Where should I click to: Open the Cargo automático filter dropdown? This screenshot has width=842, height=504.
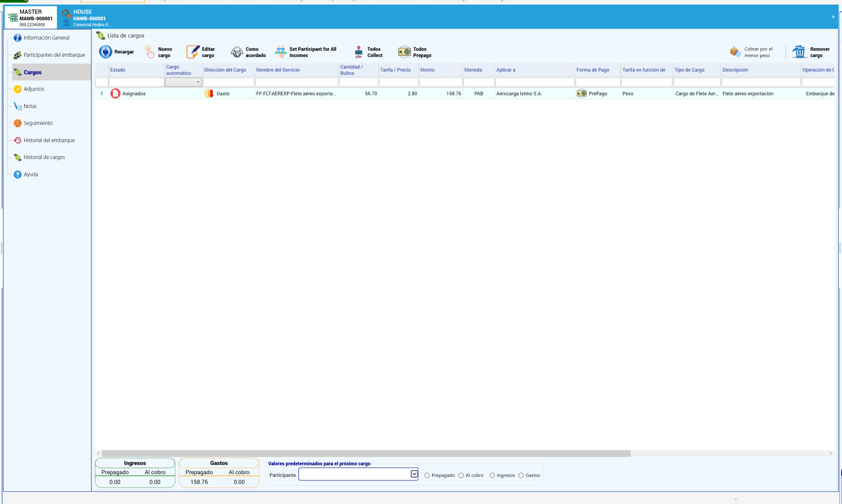(x=184, y=82)
